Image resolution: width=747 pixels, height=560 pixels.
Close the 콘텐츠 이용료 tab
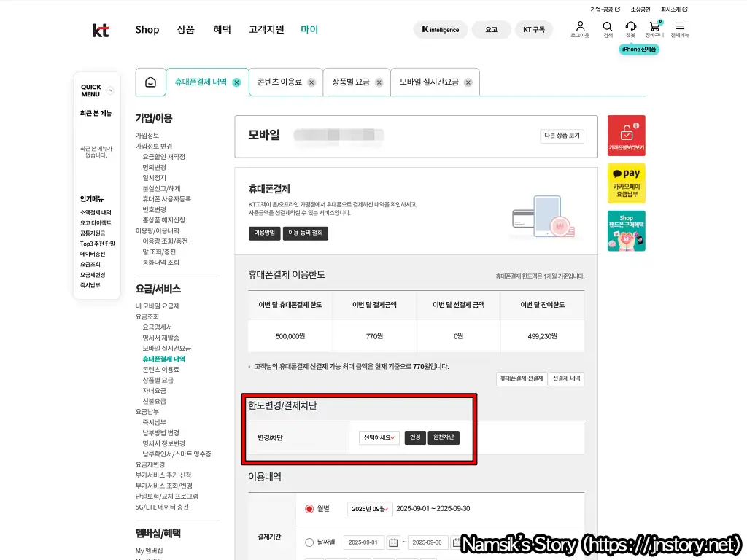click(x=311, y=82)
